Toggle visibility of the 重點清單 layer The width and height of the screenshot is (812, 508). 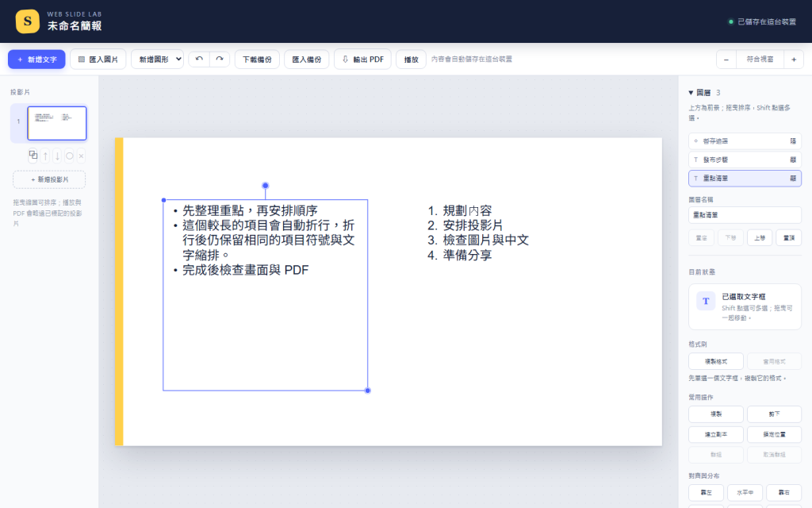(x=792, y=179)
